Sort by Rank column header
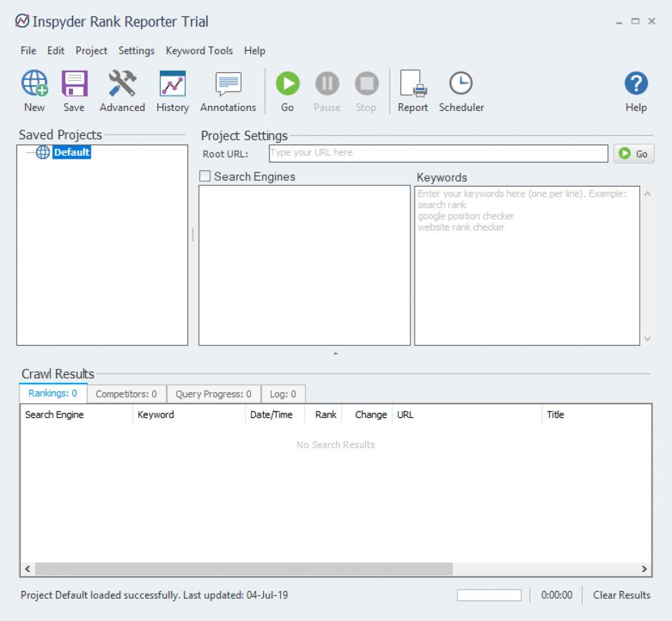672x621 pixels. (323, 415)
